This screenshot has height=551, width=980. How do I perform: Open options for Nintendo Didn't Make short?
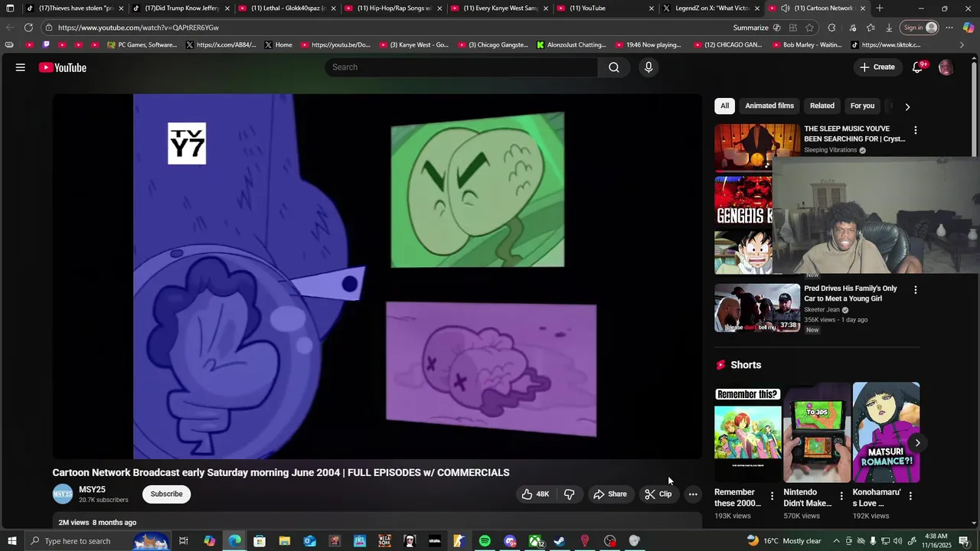point(841,496)
